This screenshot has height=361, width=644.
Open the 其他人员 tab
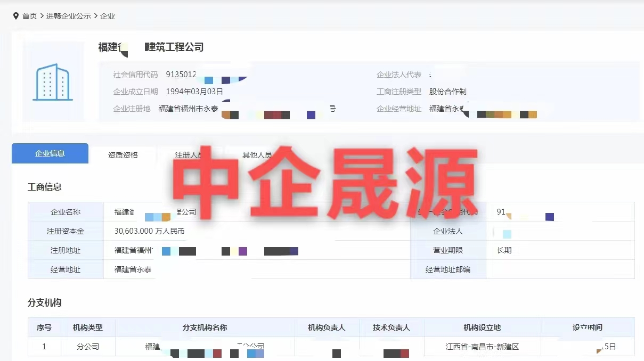click(x=257, y=155)
